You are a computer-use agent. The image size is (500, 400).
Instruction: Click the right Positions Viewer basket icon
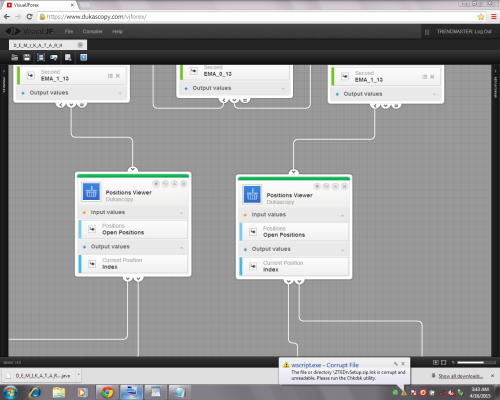(252, 194)
